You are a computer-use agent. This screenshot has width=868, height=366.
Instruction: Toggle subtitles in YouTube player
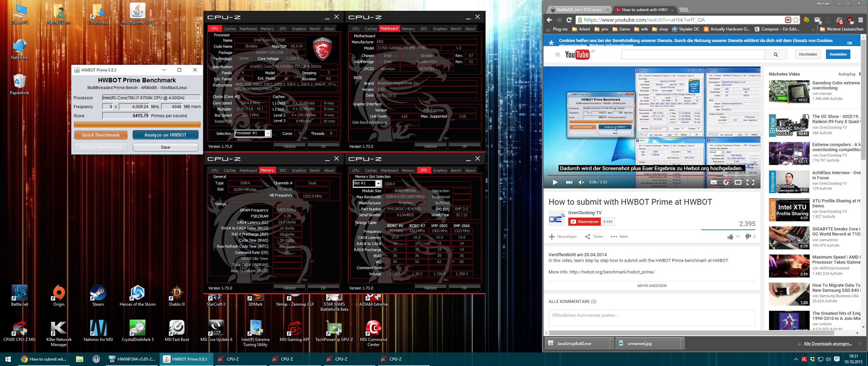pos(714,182)
